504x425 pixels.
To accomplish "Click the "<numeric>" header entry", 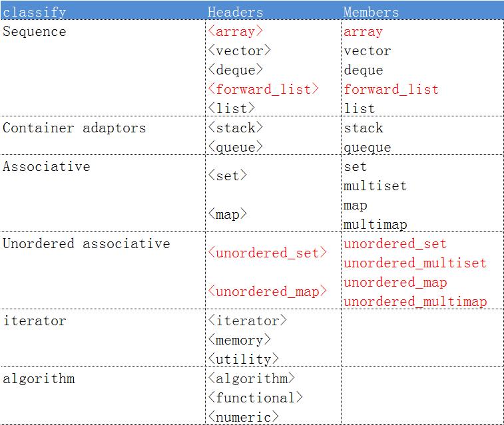I will 243,417.
